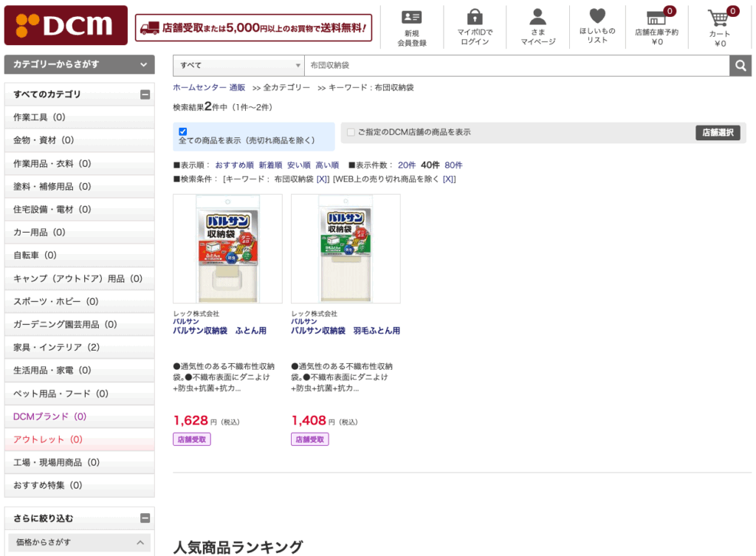Open the shopping cart icon
The width and height of the screenshot is (756, 556).
point(718,17)
